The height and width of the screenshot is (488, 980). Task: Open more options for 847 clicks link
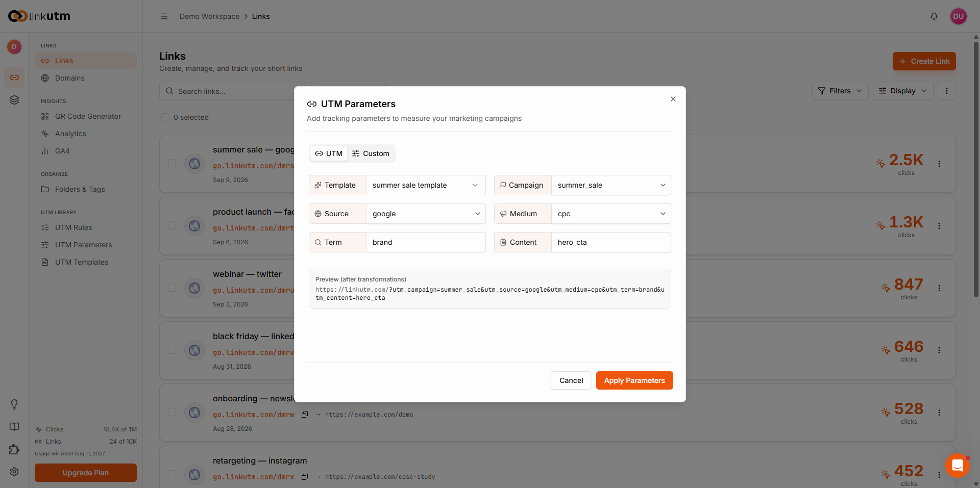tap(939, 288)
